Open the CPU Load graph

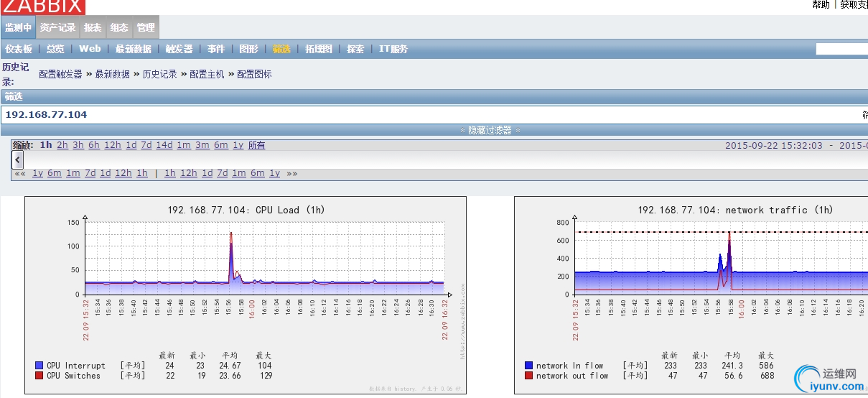pyautogui.click(x=246, y=295)
